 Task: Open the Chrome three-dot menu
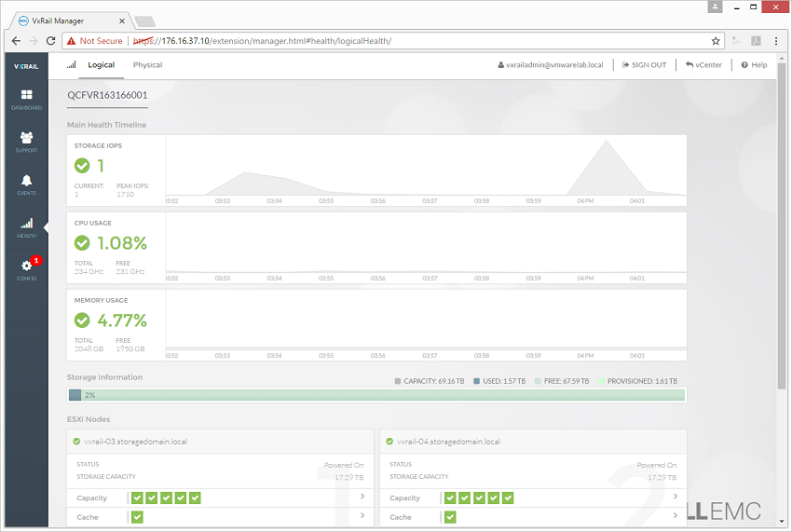click(776, 41)
